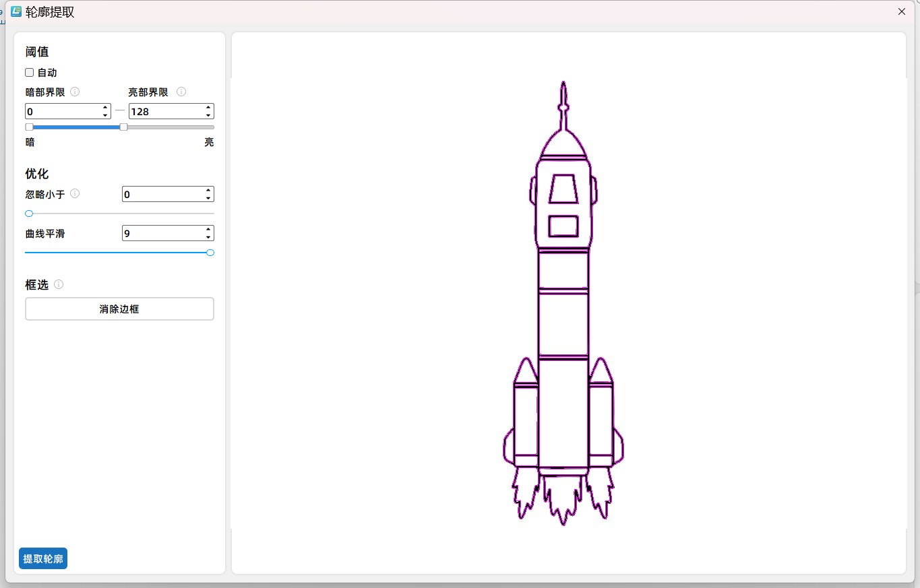Enable the 自动 threshold checkbox
920x588 pixels.
(30, 73)
